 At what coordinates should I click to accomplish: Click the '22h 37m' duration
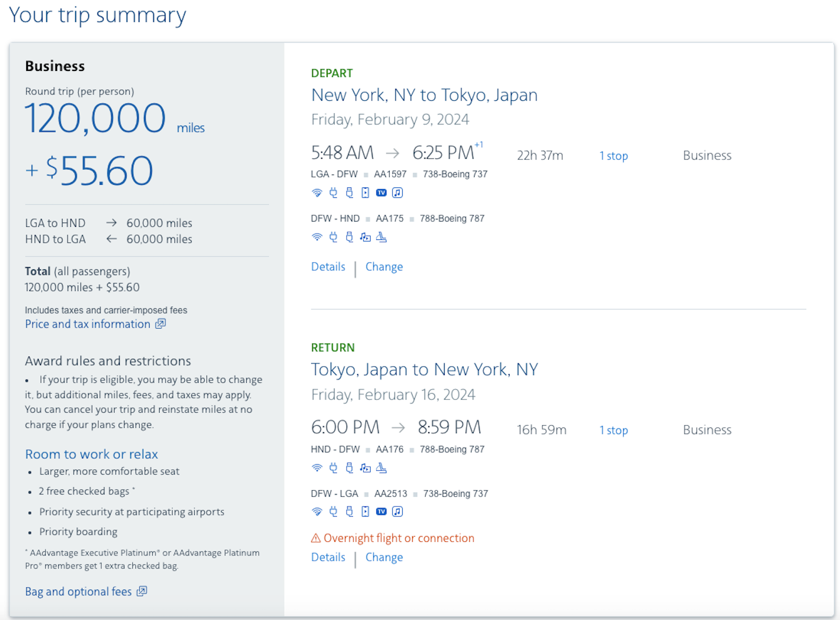click(x=540, y=156)
